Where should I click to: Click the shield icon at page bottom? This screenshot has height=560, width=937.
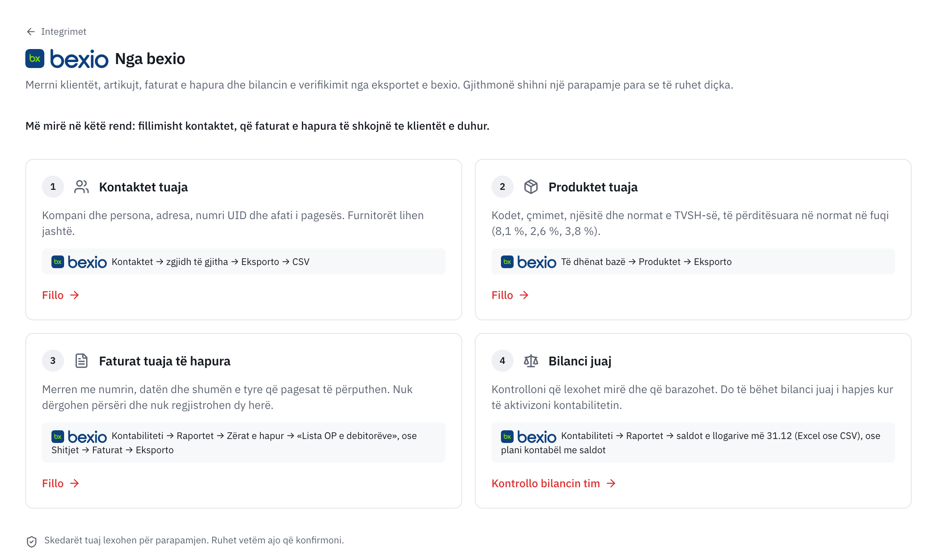coord(32,541)
